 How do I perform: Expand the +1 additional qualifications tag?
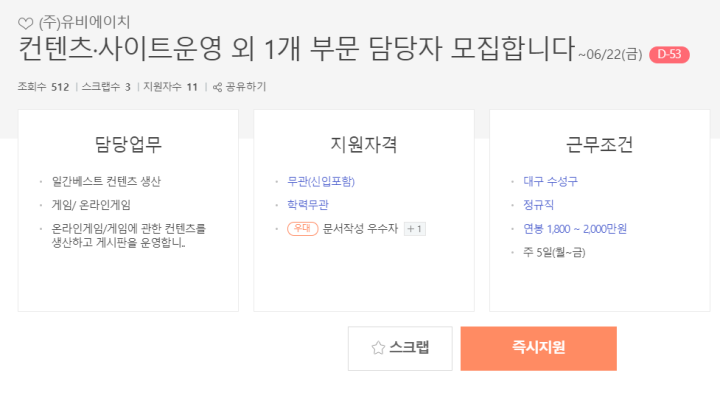click(415, 229)
